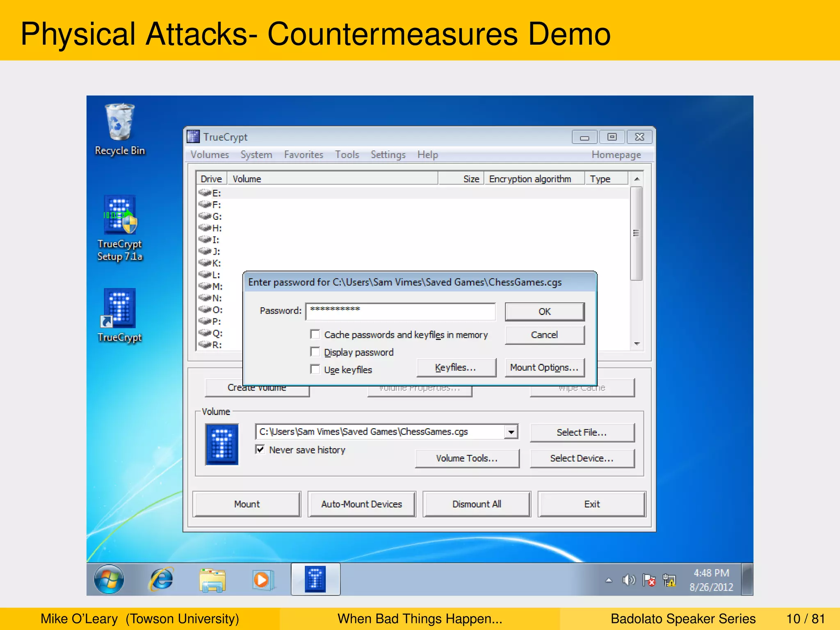Click drive list scrollbar down arrow
Image resolution: width=840 pixels, height=630 pixels.
click(637, 344)
